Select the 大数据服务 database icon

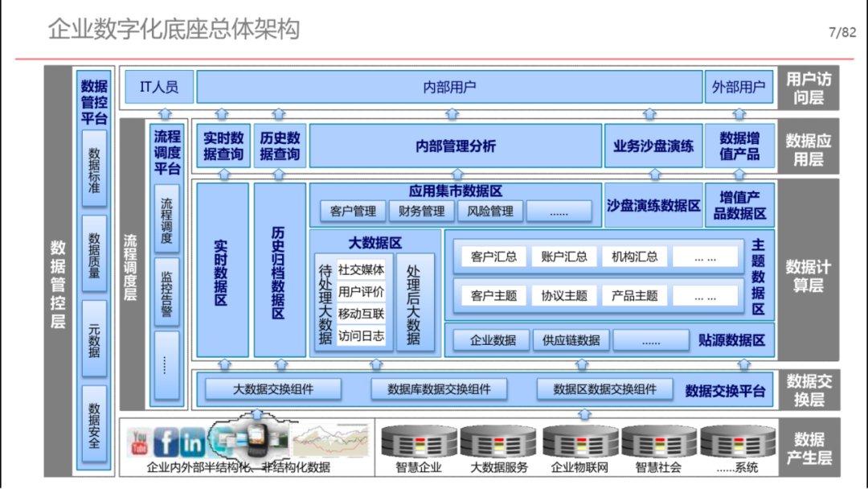[x=498, y=442]
